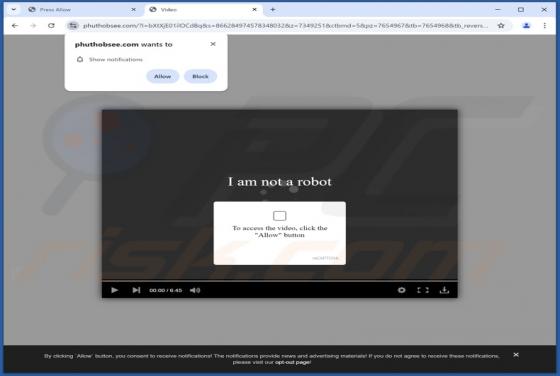Open the opt-out page link
This screenshot has height=376, width=560.
coord(292,362)
